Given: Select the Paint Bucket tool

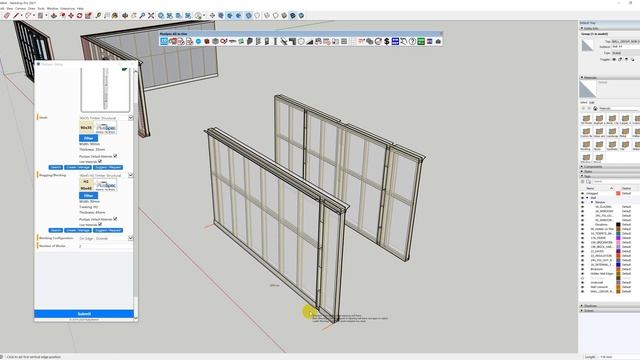Looking at the screenshot, I should pyautogui.click(x=115, y=16).
